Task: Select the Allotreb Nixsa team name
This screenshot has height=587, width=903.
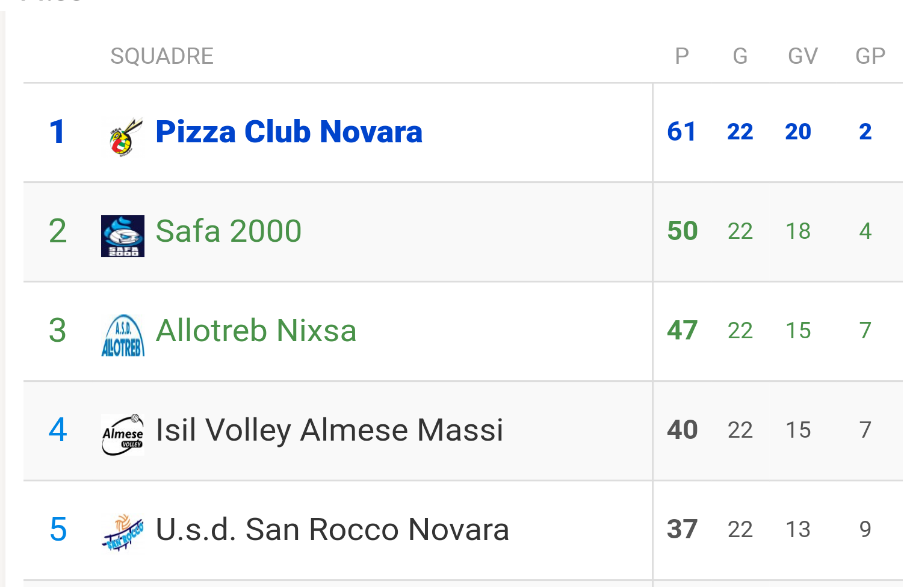Action: [256, 330]
